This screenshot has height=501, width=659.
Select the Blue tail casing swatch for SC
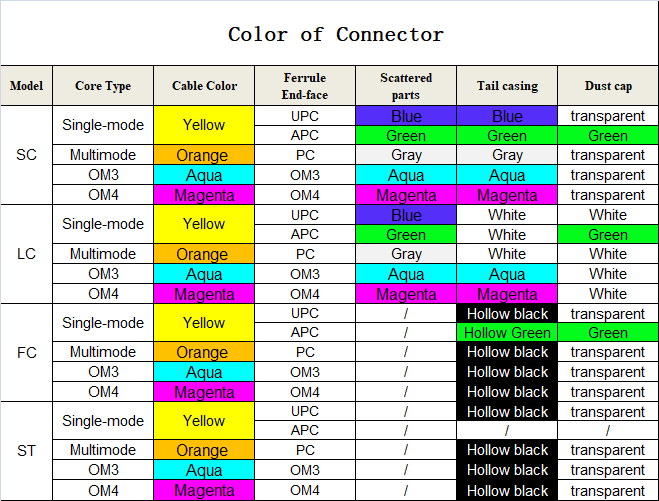click(507, 116)
